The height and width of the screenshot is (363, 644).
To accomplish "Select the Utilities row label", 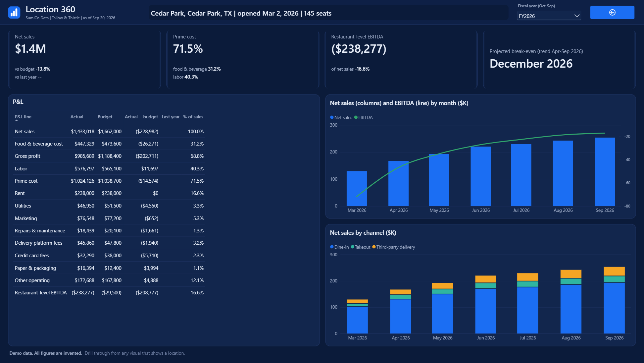I will (x=23, y=206).
